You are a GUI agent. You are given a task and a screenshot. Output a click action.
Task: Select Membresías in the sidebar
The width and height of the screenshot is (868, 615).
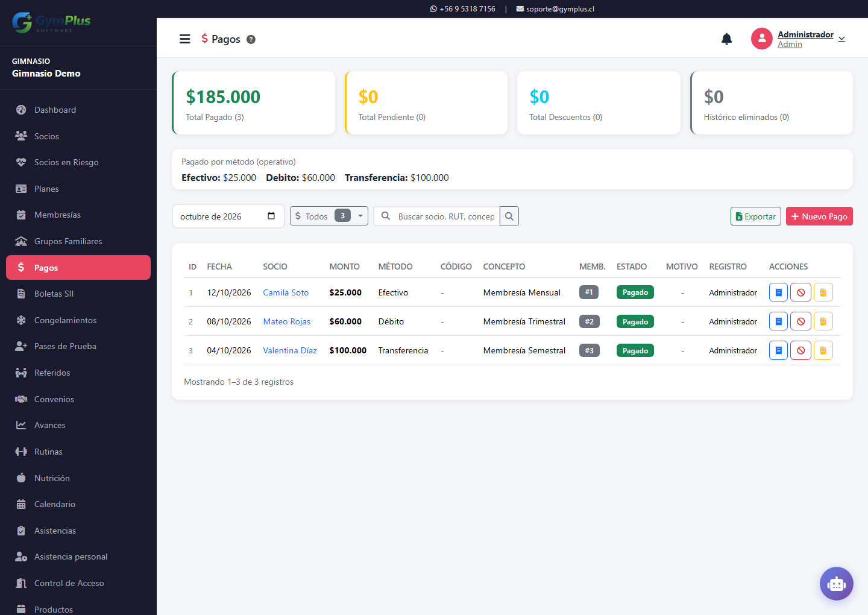[78, 215]
